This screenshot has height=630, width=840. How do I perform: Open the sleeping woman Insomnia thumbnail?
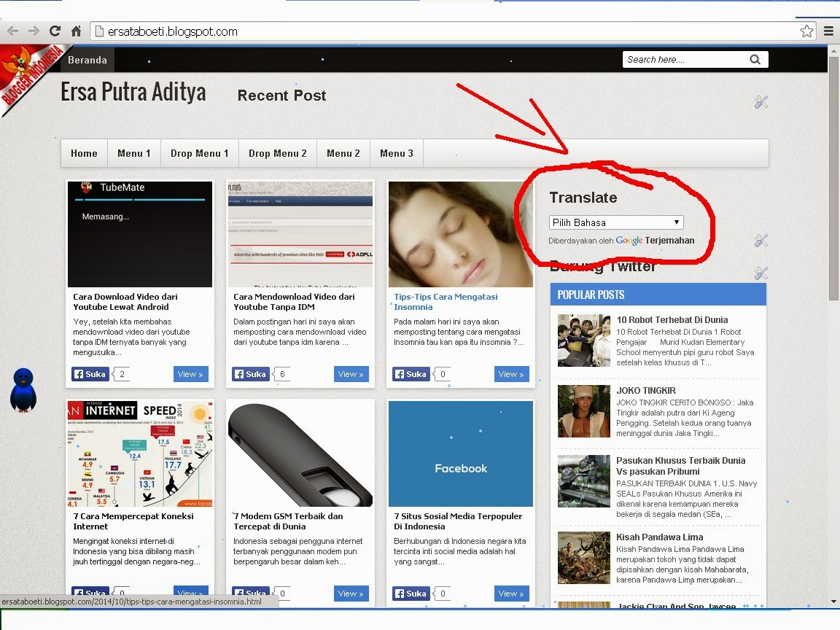[461, 234]
